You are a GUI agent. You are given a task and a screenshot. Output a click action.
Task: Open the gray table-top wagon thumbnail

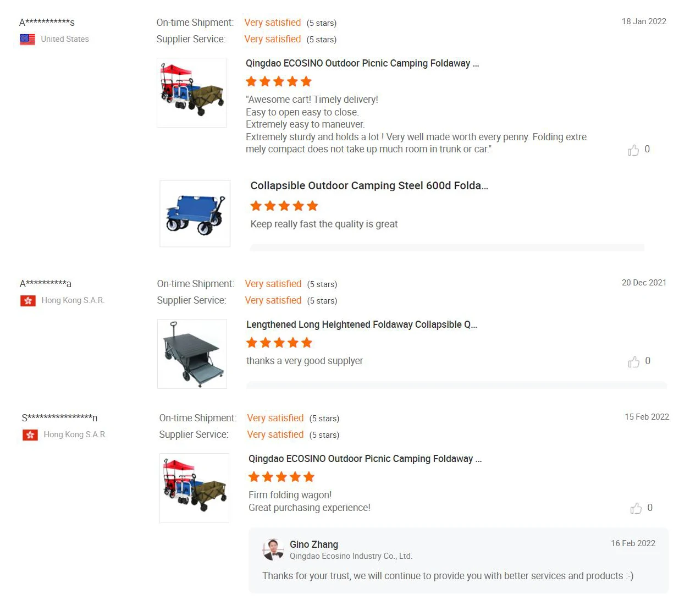click(x=192, y=354)
